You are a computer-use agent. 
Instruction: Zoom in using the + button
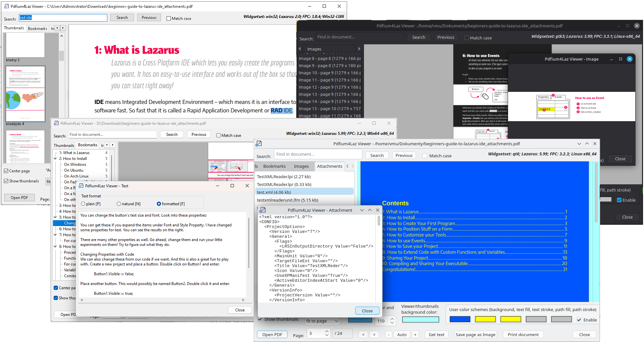coord(415,335)
